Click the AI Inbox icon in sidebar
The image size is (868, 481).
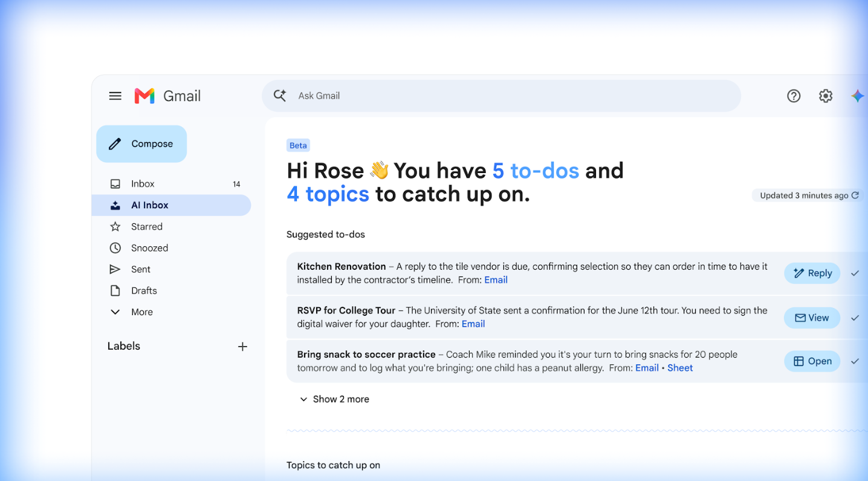pos(115,205)
